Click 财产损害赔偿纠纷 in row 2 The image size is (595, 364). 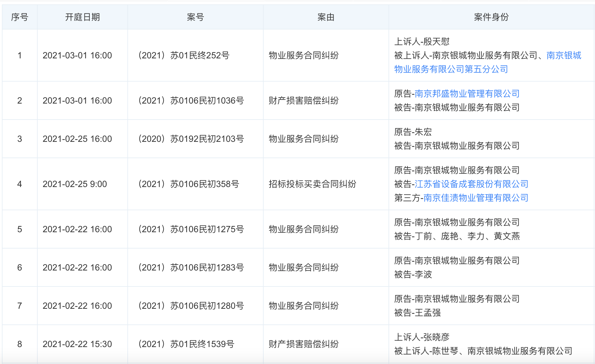pyautogui.click(x=303, y=100)
